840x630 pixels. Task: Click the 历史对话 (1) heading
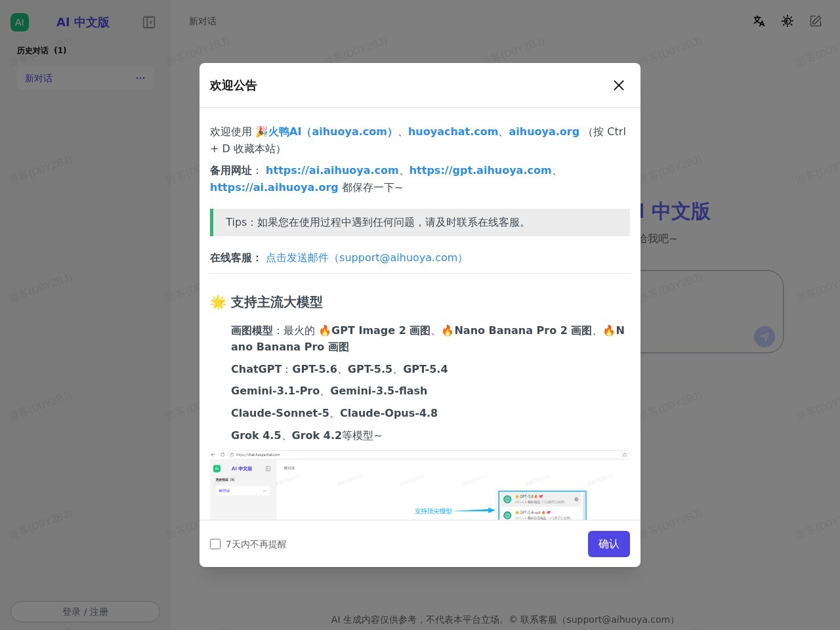pos(42,51)
